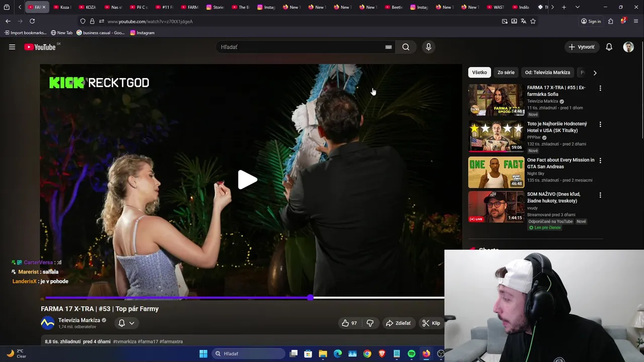644x362 pixels.
Task: Click the Klip clip button
Action: pos(431,323)
